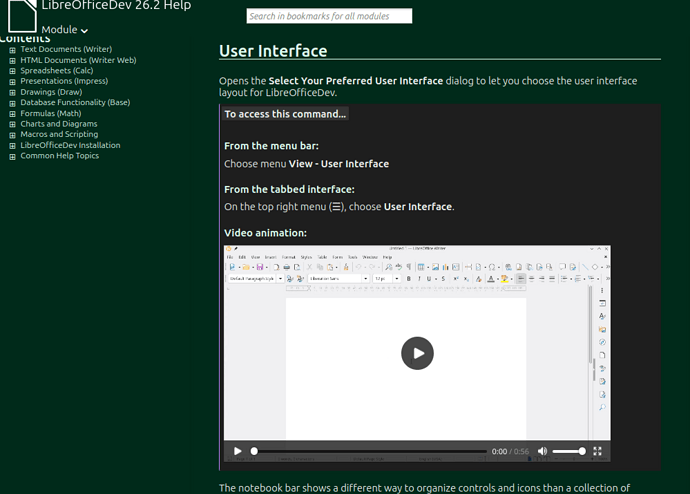The height and width of the screenshot is (494, 690).
Task: Click the LibreOfficeDev 26.2 Help title
Action: [x=116, y=6]
